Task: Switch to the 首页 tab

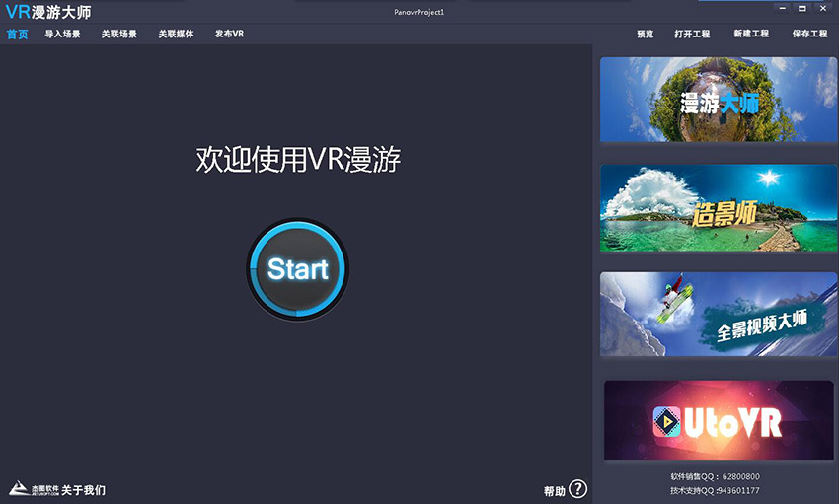Action: (17, 34)
